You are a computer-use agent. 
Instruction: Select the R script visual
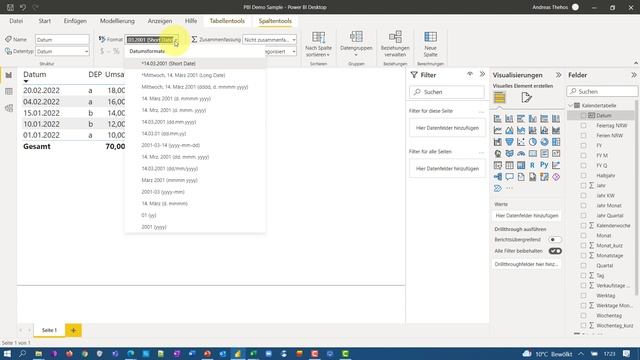(533, 165)
